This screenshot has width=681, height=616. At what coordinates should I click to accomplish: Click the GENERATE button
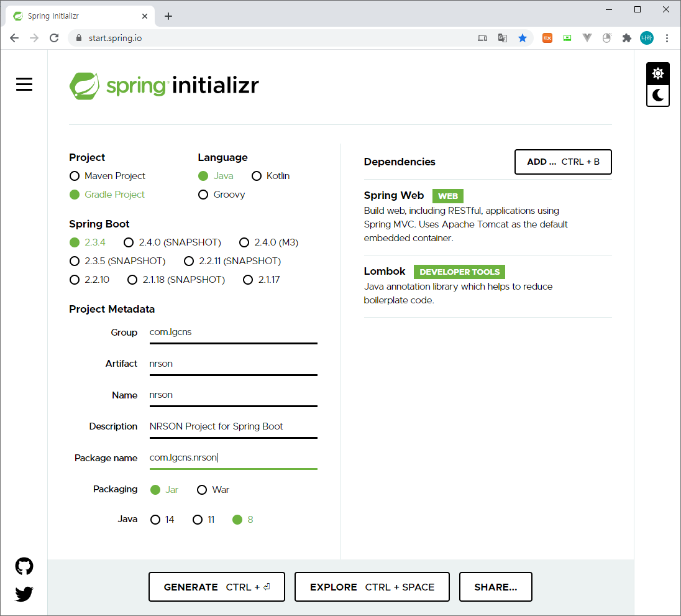[x=217, y=587]
